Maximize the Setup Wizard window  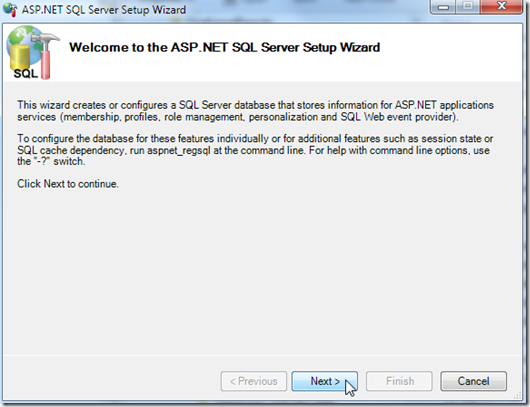[468, 7]
